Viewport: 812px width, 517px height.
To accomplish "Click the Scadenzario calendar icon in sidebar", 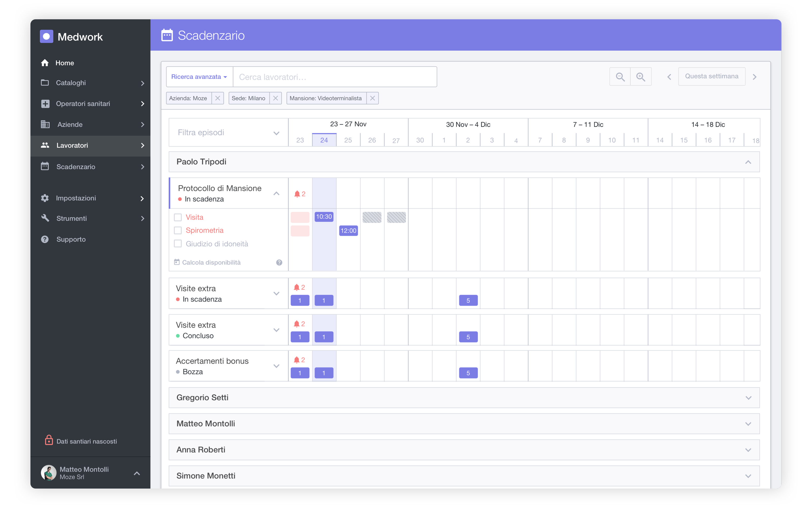I will pos(45,166).
